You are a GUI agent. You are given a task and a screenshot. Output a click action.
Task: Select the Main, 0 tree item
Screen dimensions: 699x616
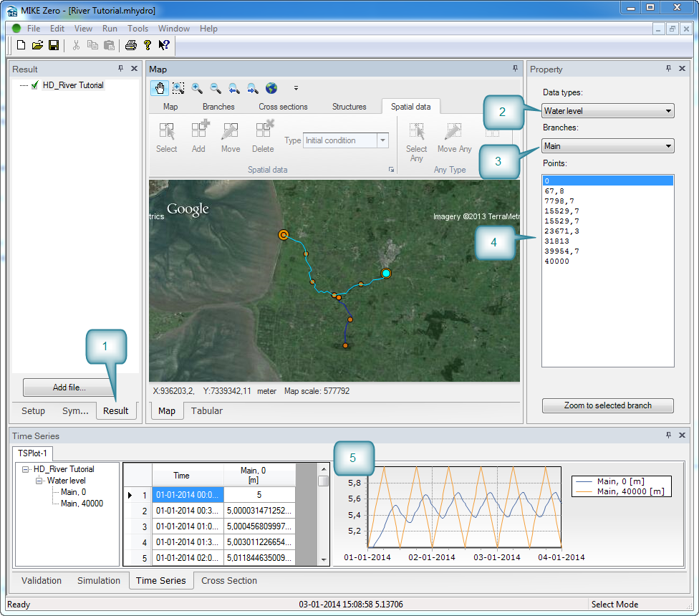point(74,492)
